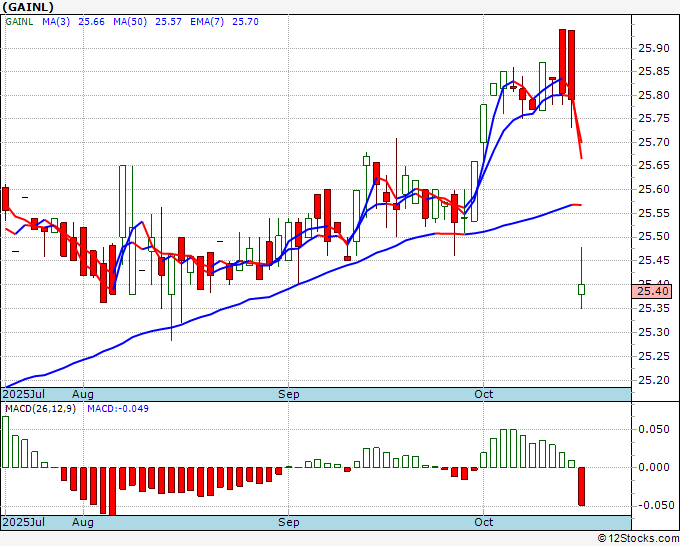Click the EMA(7) legend label

point(207,22)
